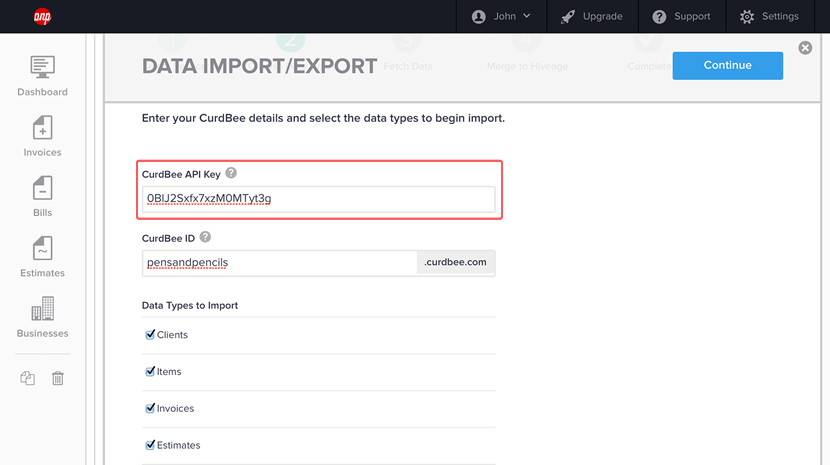Image resolution: width=830 pixels, height=465 pixels.
Task: Click the Invoices sidebar label
Action: click(x=42, y=153)
